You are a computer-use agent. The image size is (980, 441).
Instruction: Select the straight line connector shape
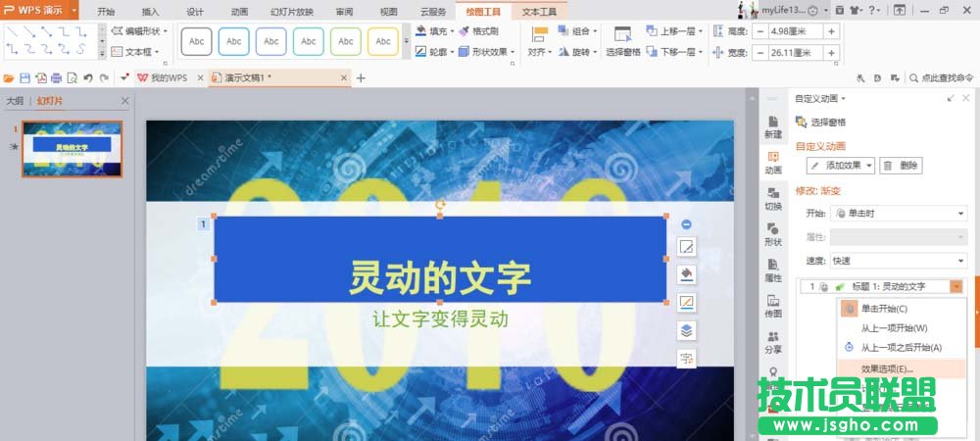(x=12, y=31)
